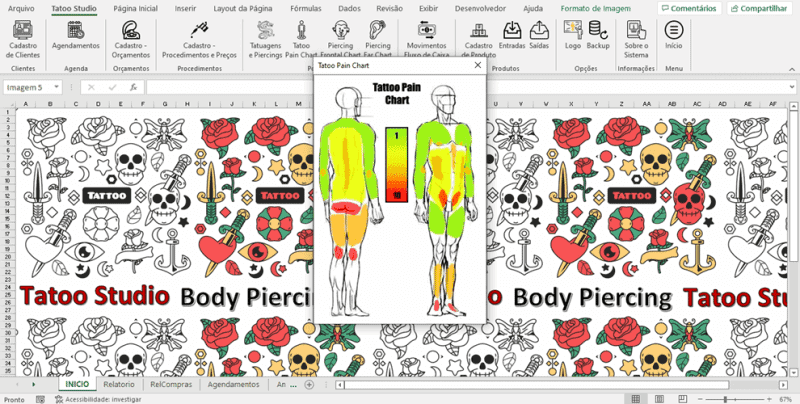The height and width of the screenshot is (404, 800).
Task: Open Movimentos Fluxo de Caixa
Action: [427, 40]
